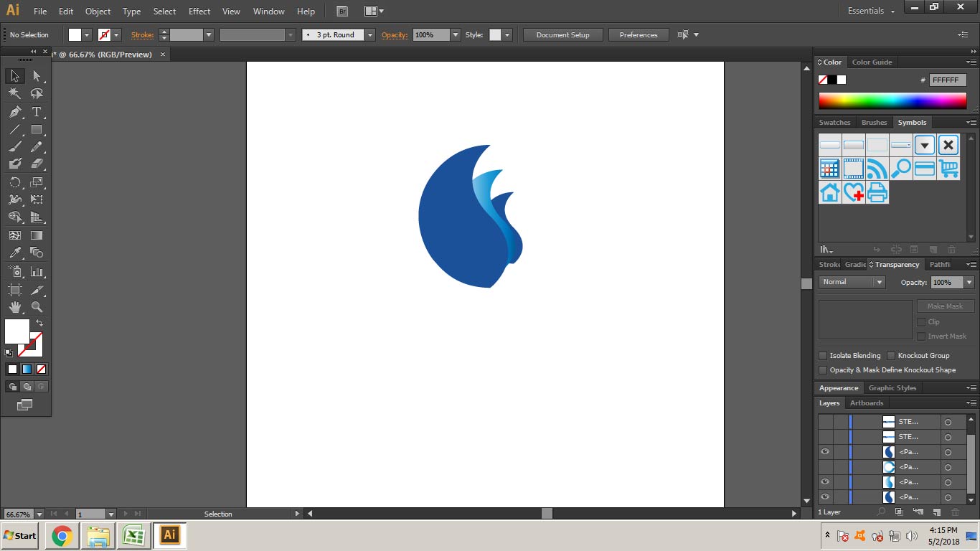
Task: Select the Line Segment tool
Action: (x=14, y=130)
